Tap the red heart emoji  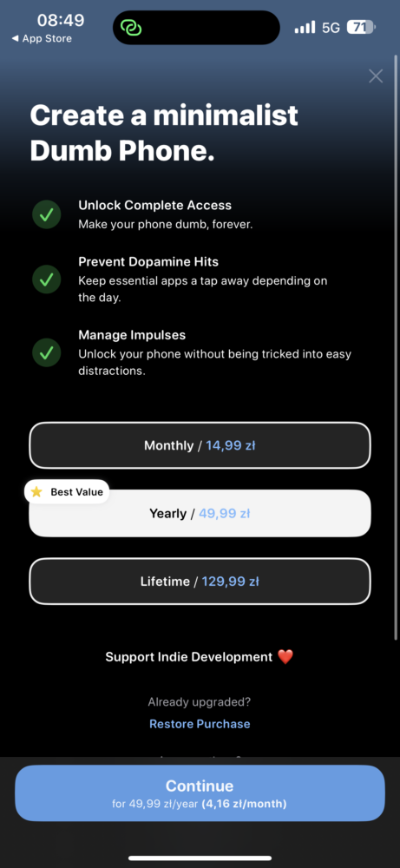tap(285, 657)
